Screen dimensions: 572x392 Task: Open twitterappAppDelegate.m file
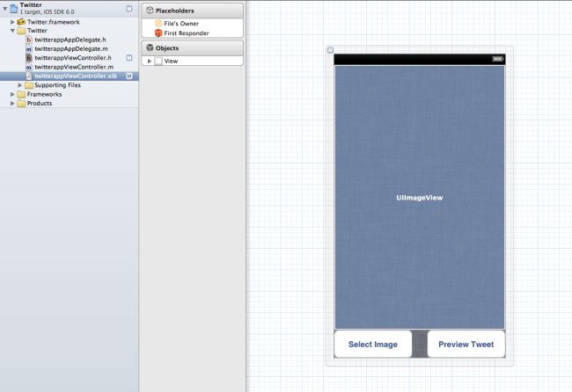click(x=70, y=49)
